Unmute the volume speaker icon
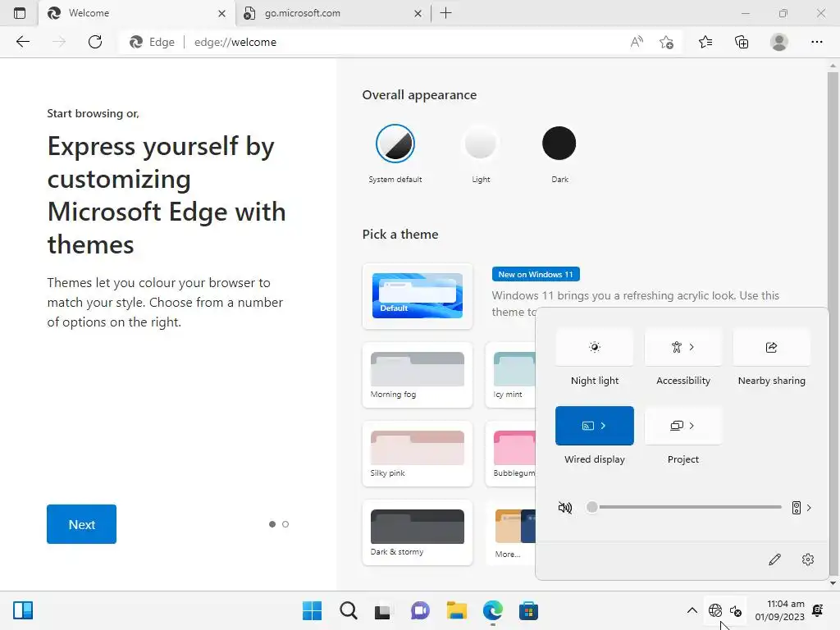This screenshot has width=840, height=630. (565, 507)
